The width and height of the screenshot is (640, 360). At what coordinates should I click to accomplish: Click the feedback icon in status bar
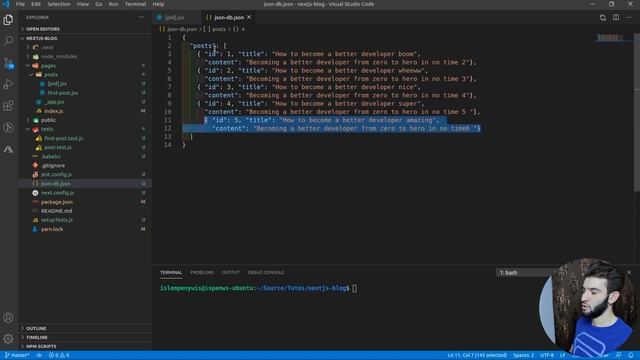[x=619, y=355]
